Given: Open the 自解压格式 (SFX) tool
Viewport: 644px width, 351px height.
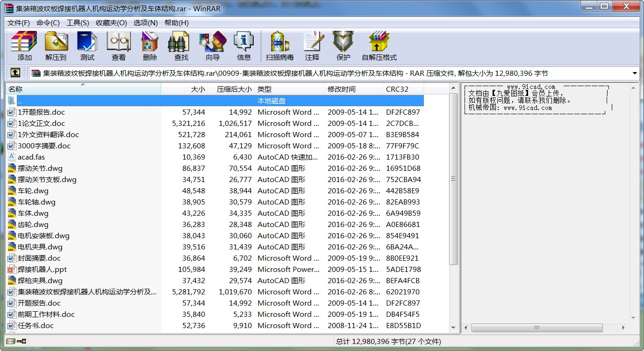Looking at the screenshot, I should tap(379, 46).
